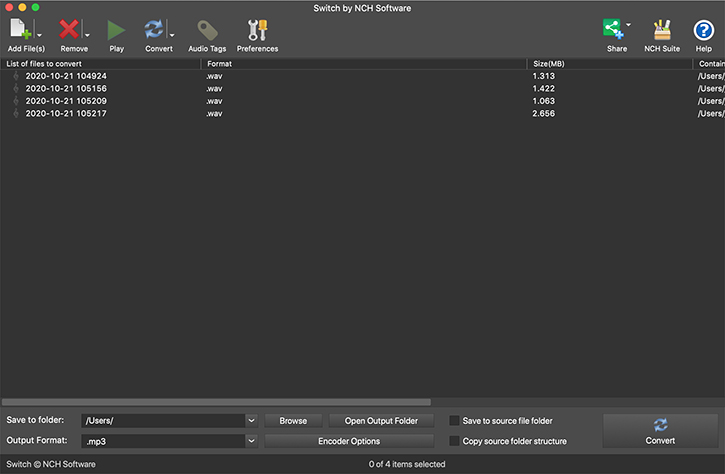This screenshot has width=725, height=474.
Task: Expand the Share dropdown arrow
Action: (x=628, y=24)
